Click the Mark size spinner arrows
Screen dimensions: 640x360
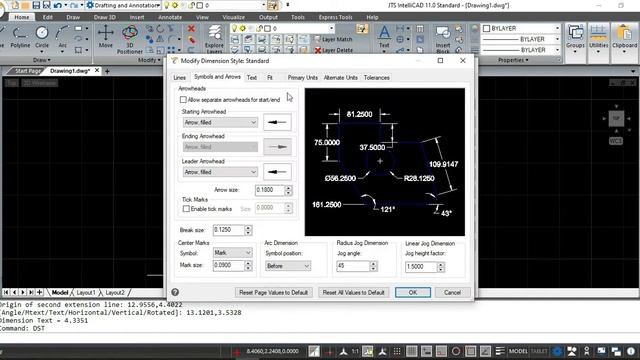click(x=248, y=265)
